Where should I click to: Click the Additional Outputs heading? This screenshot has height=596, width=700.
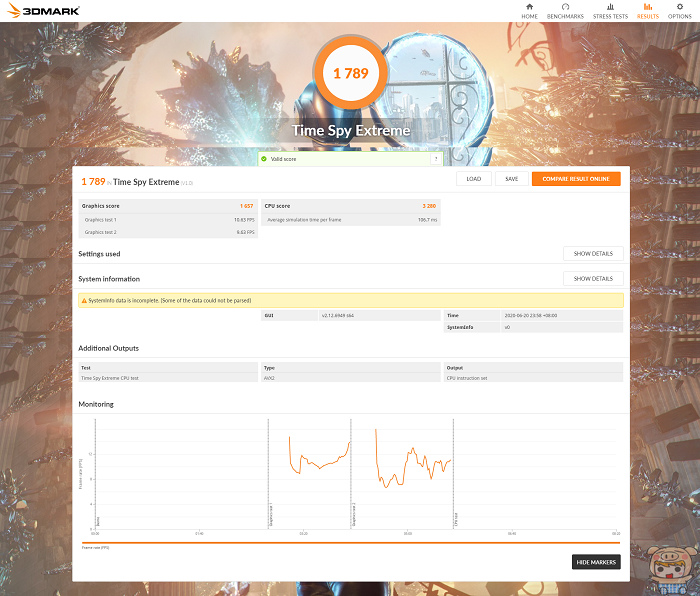point(108,348)
